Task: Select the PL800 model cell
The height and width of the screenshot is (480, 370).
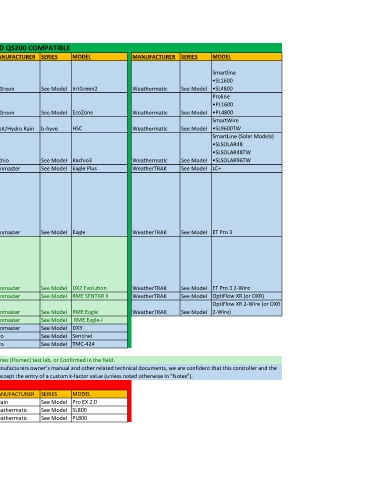Action: pos(99,418)
